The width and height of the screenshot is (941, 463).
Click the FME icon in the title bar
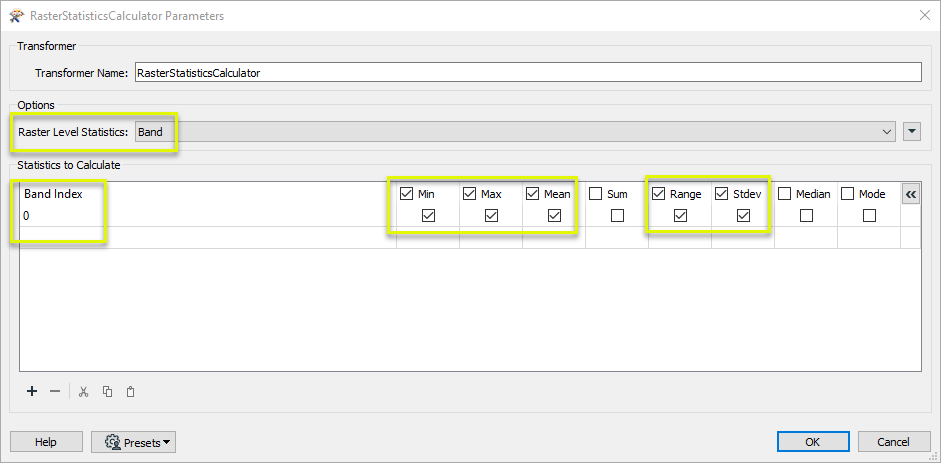(x=16, y=16)
